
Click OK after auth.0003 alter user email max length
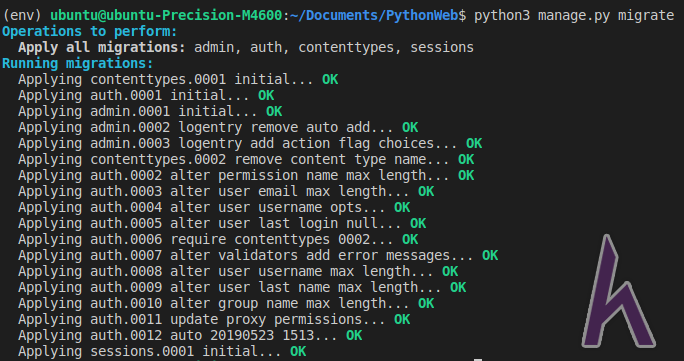(426, 191)
